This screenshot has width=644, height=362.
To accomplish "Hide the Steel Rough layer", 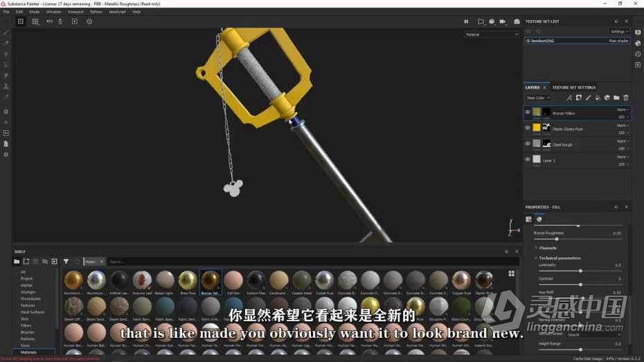I will pos(528,143).
